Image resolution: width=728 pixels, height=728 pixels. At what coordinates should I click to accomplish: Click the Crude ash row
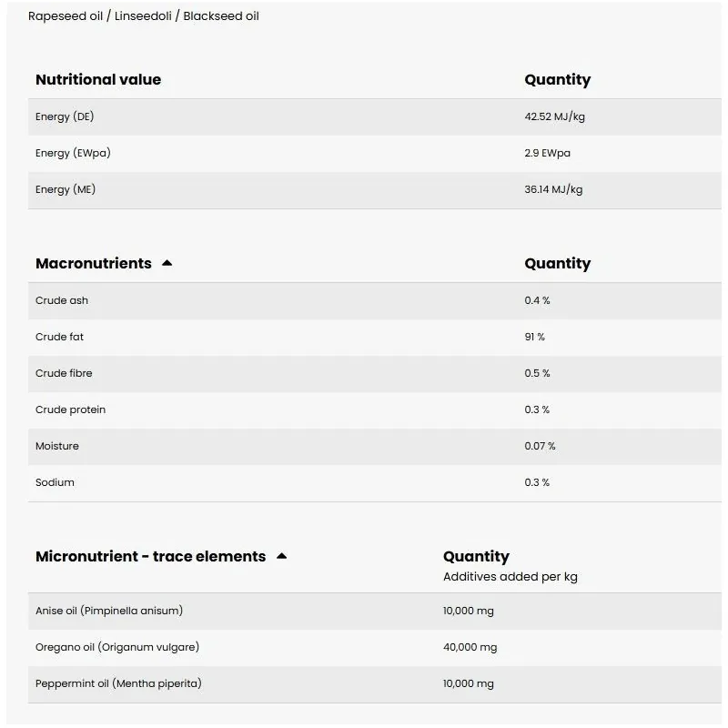click(62, 300)
